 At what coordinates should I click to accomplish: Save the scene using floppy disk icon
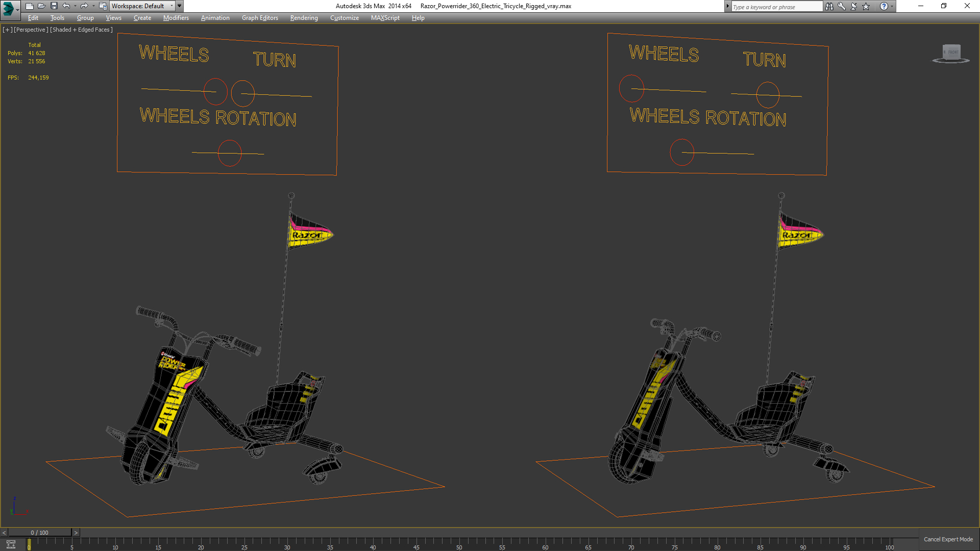pyautogui.click(x=54, y=6)
